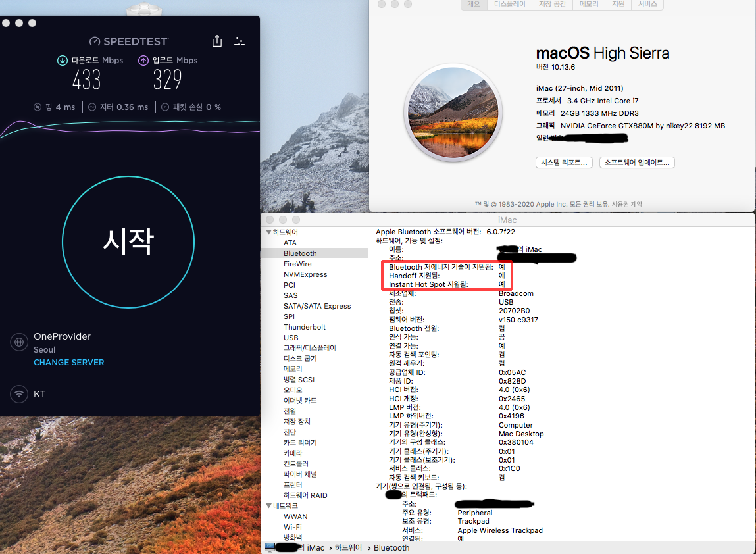Select SPI in the sidebar

[x=289, y=316]
